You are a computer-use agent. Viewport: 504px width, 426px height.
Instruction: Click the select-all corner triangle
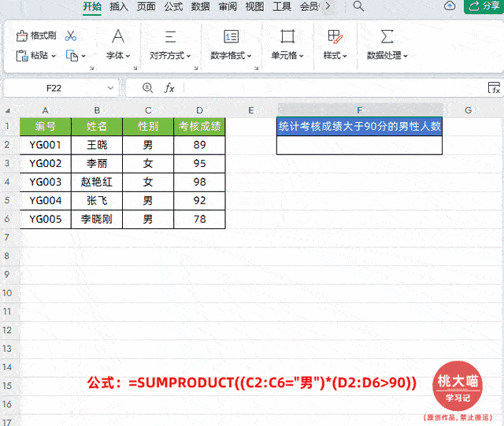(8, 111)
